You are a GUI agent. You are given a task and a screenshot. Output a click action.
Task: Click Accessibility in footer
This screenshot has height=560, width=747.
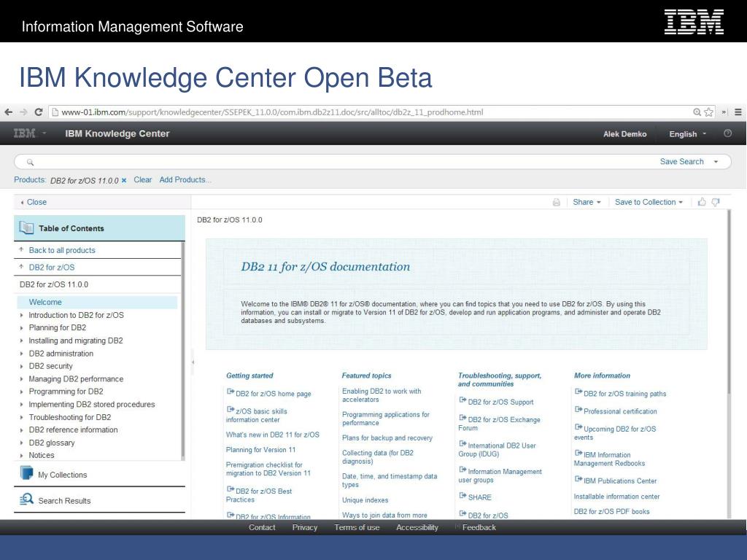click(x=417, y=528)
